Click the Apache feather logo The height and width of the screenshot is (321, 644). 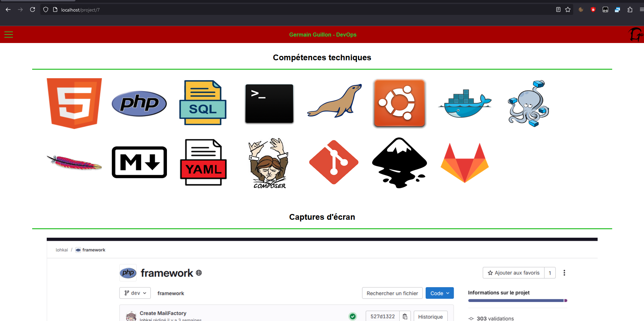pos(74,163)
